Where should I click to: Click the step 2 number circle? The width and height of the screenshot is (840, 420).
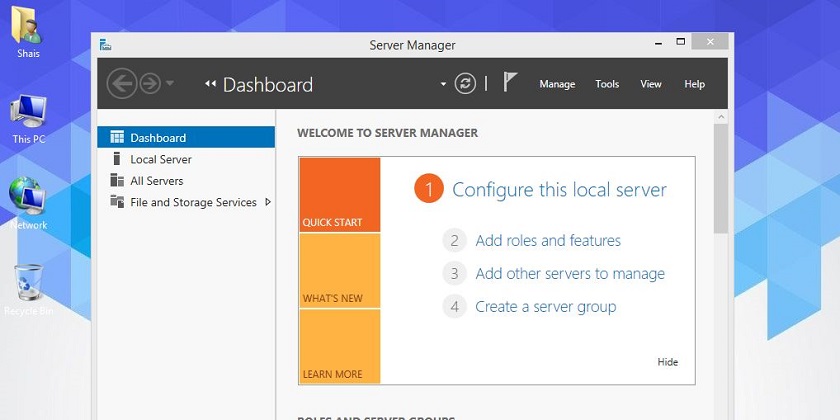coord(454,241)
